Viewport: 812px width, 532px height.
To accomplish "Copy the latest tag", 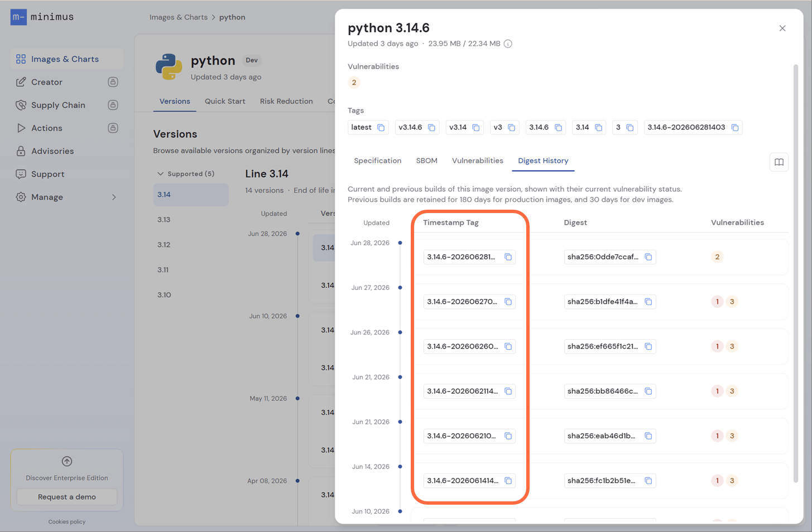I will (x=381, y=128).
